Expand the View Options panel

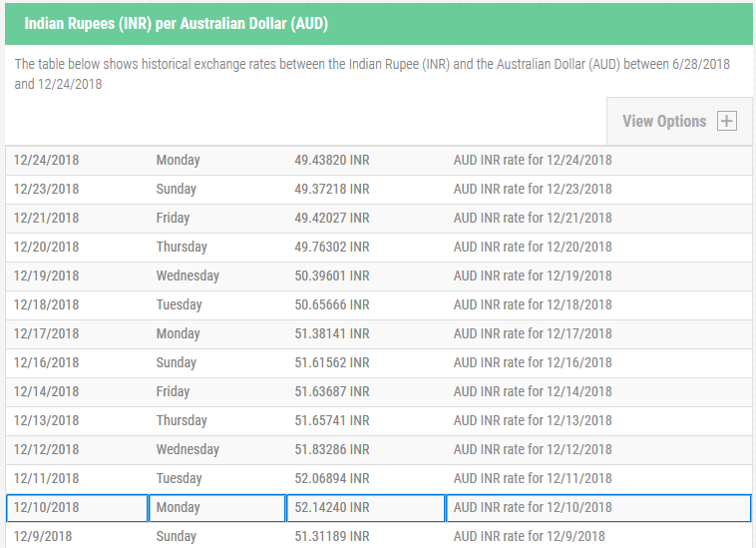click(x=679, y=121)
